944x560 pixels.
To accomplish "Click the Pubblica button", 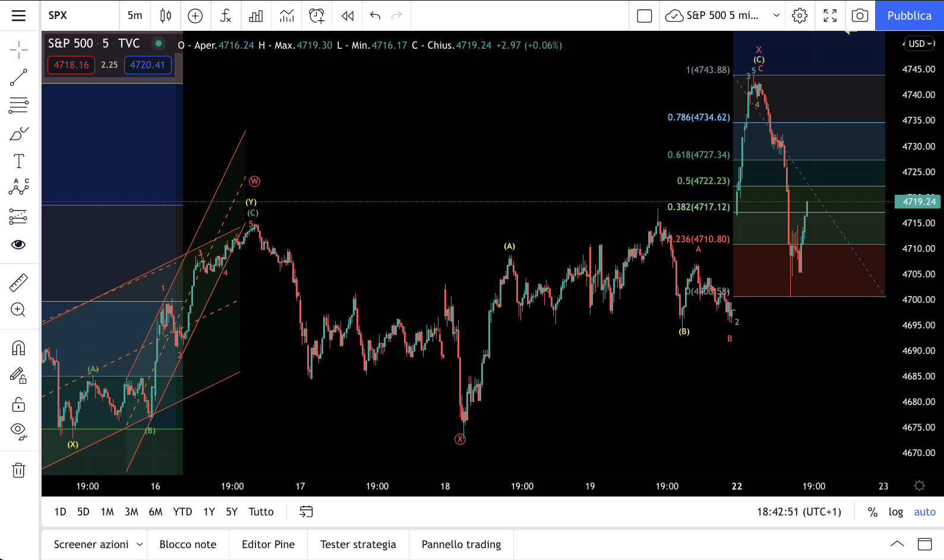I will pyautogui.click(x=910, y=15).
